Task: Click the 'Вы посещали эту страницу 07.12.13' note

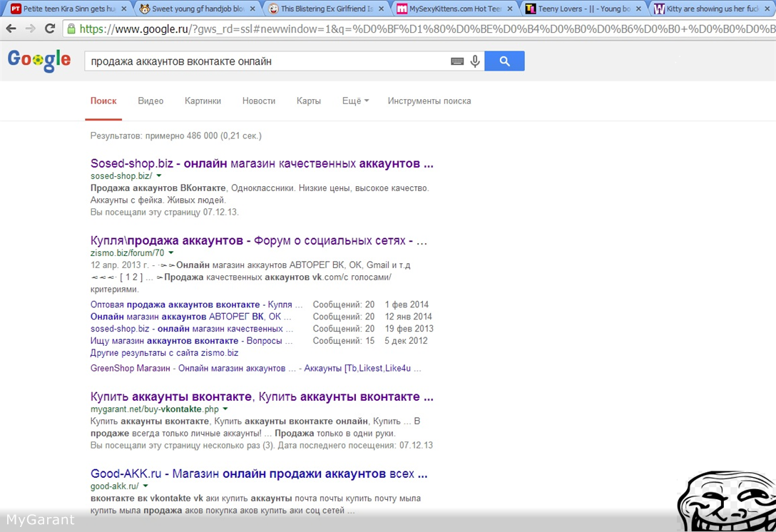Action: [x=164, y=213]
